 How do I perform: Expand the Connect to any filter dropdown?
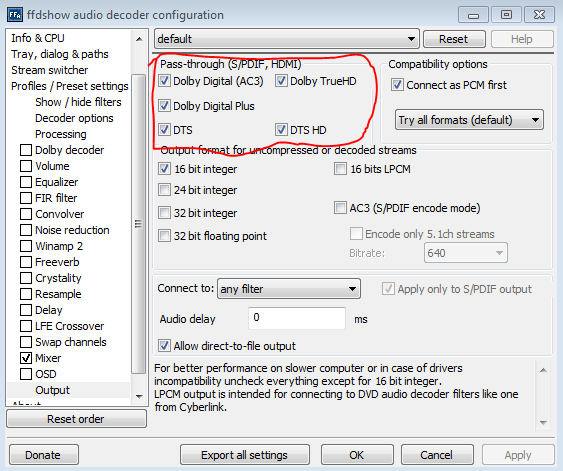(x=289, y=289)
